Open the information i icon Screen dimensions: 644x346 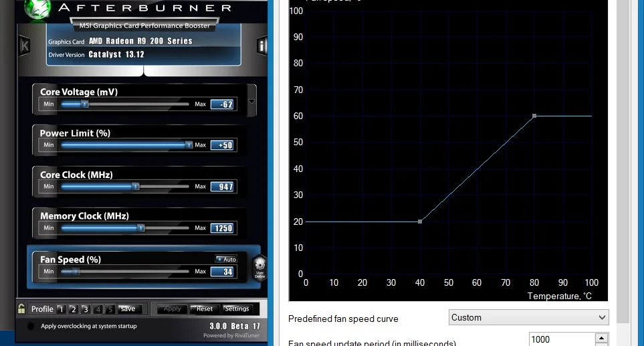coord(261,46)
